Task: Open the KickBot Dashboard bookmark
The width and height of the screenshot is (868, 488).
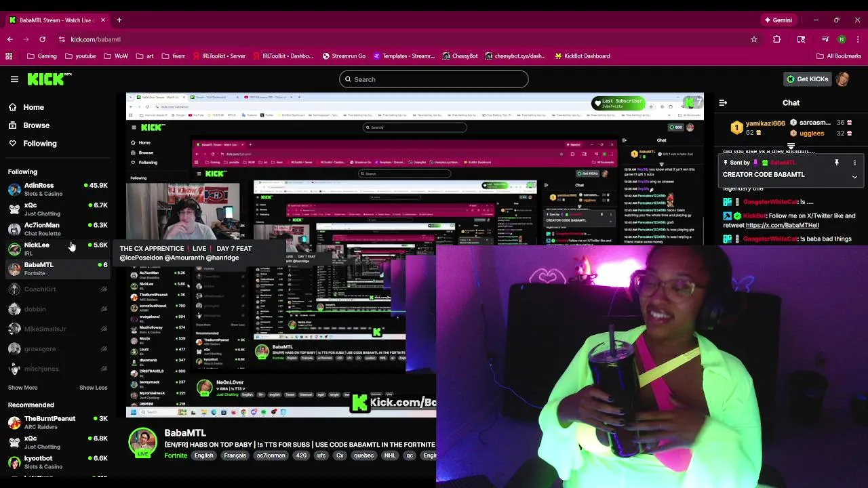Action: click(582, 56)
